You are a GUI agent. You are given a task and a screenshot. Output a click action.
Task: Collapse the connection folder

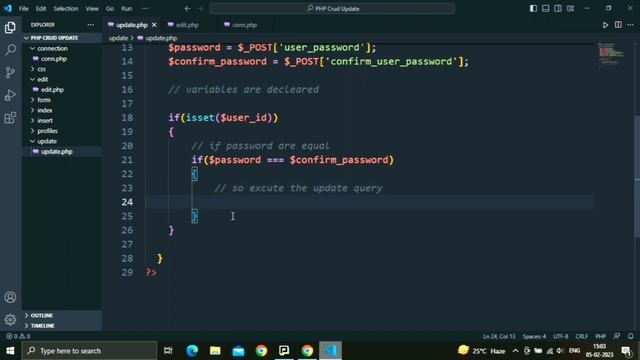click(x=62, y=48)
